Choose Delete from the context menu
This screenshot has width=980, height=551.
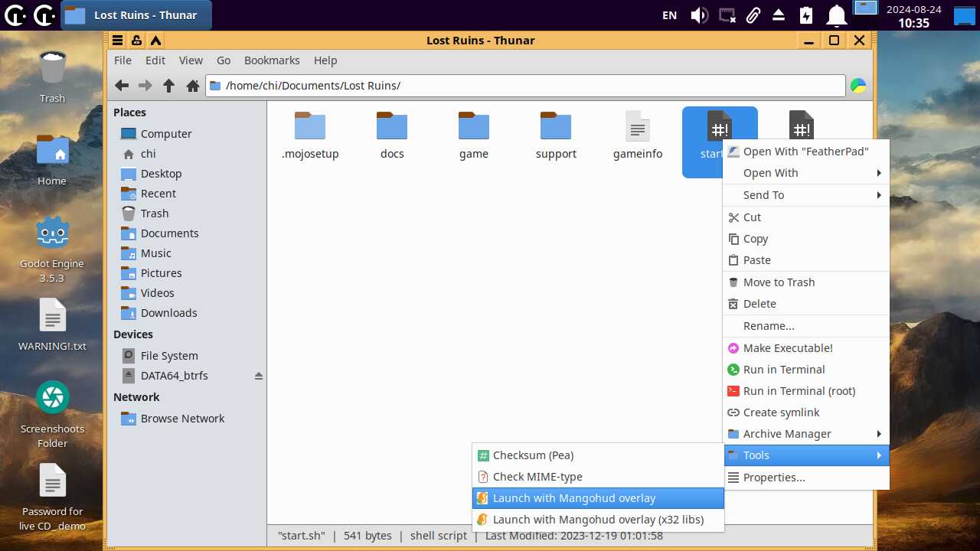point(806,304)
